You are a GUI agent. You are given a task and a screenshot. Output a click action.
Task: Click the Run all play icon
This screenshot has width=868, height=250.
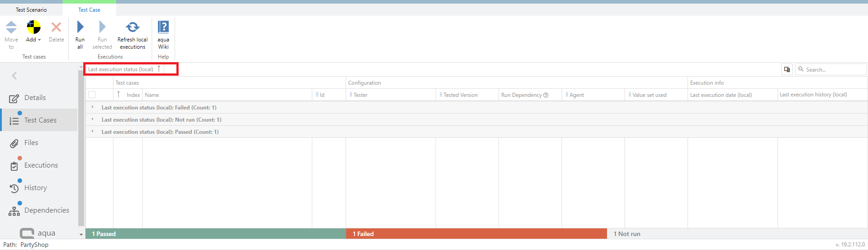(80, 27)
